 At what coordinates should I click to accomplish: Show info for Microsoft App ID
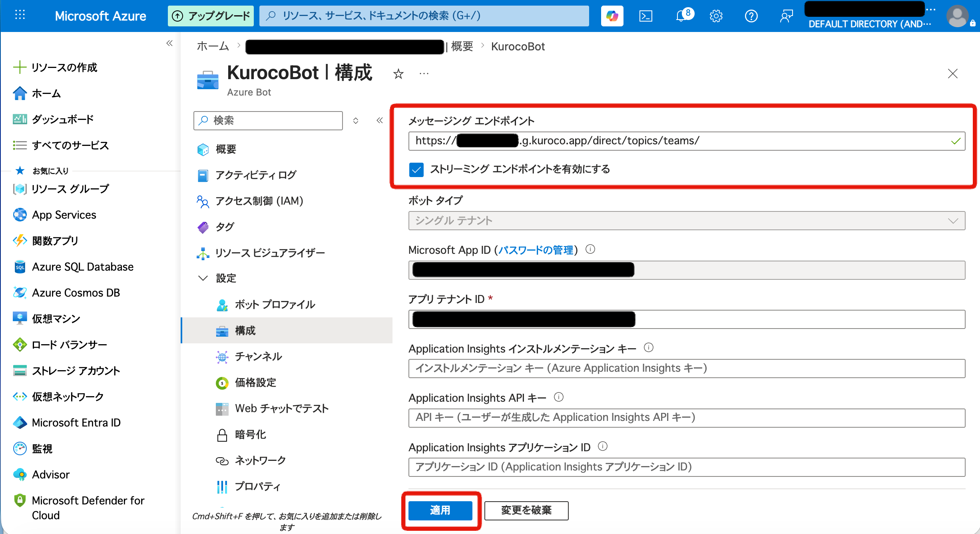pos(590,249)
